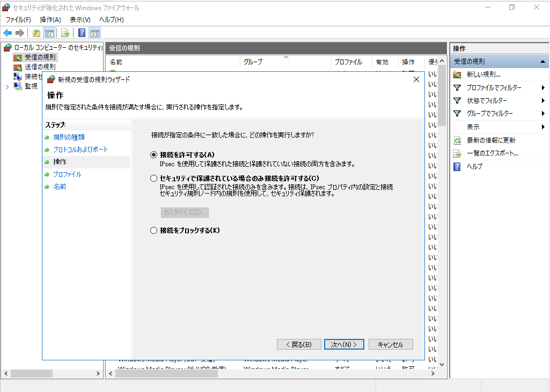
Task: Click the export list icon in the toolbar
Action: (65, 33)
